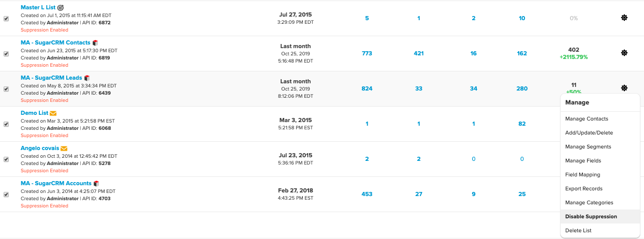The width and height of the screenshot is (644, 239).
Task: Open the Angelo covais list link
Action: click(x=40, y=148)
